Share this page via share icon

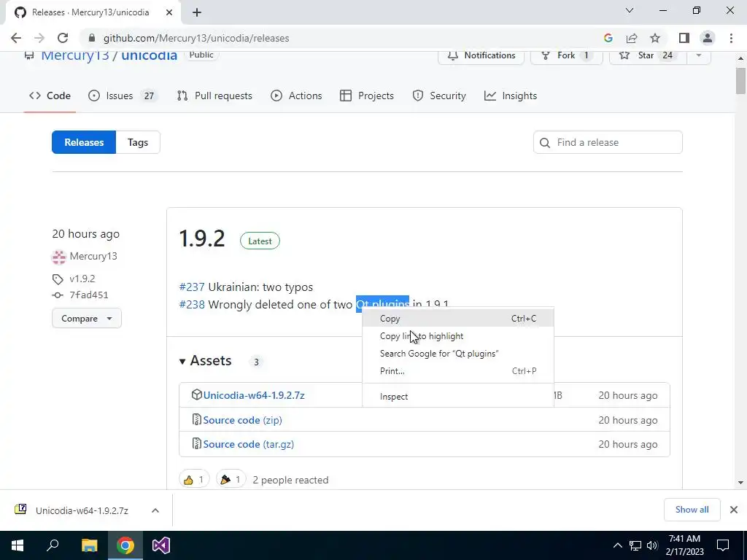632,38
